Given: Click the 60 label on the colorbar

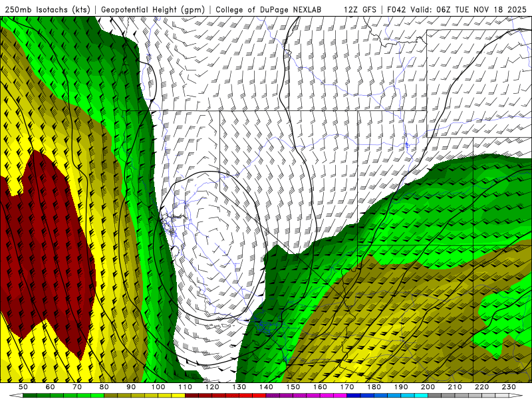Looking at the screenshot, I should coord(51,387).
